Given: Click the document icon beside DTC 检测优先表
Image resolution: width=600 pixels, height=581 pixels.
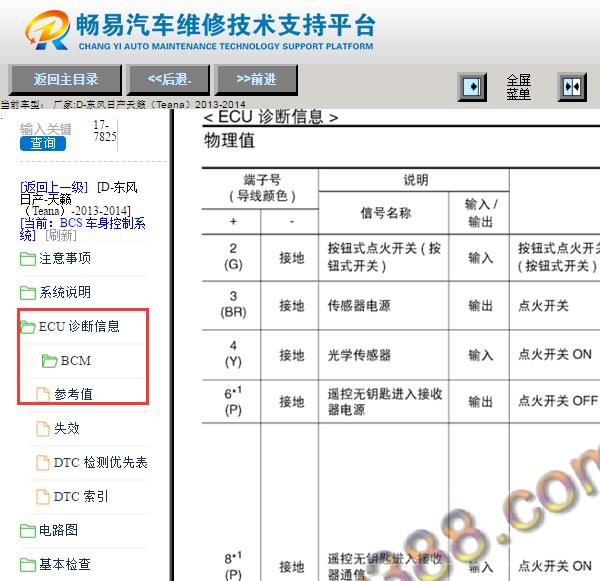Looking at the screenshot, I should pyautogui.click(x=43, y=463).
